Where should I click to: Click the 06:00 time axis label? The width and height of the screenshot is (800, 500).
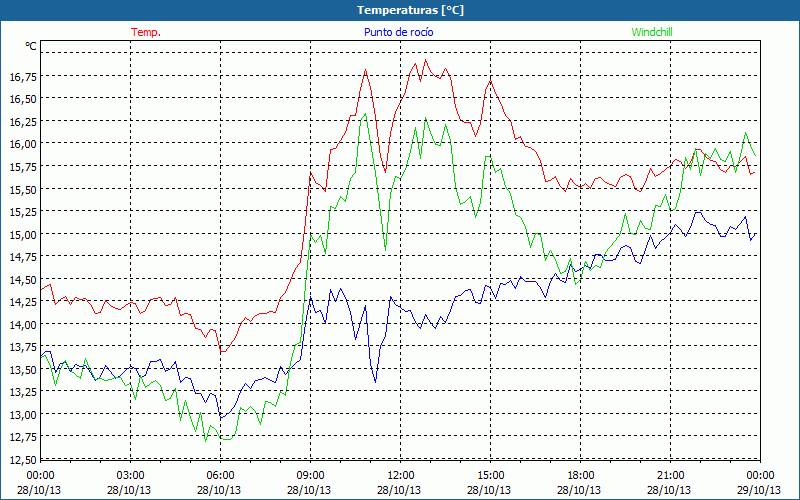[220, 476]
